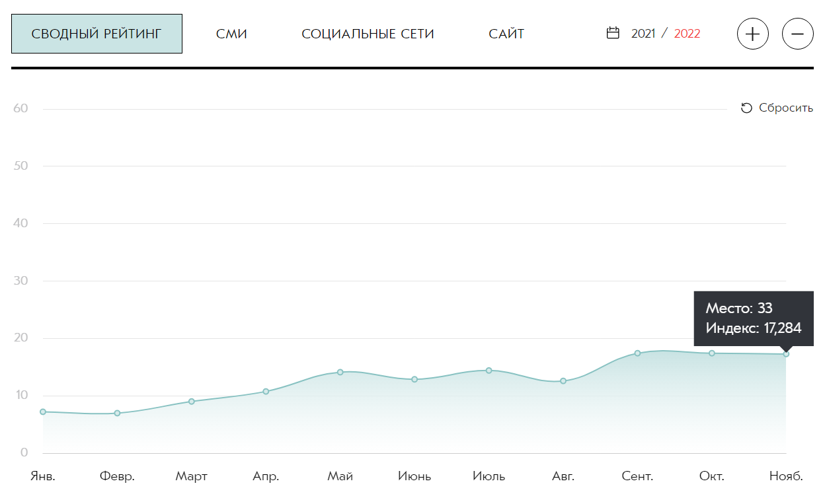Click the June data point on the line
Viewport: 825px width, 504px height.
(x=414, y=379)
